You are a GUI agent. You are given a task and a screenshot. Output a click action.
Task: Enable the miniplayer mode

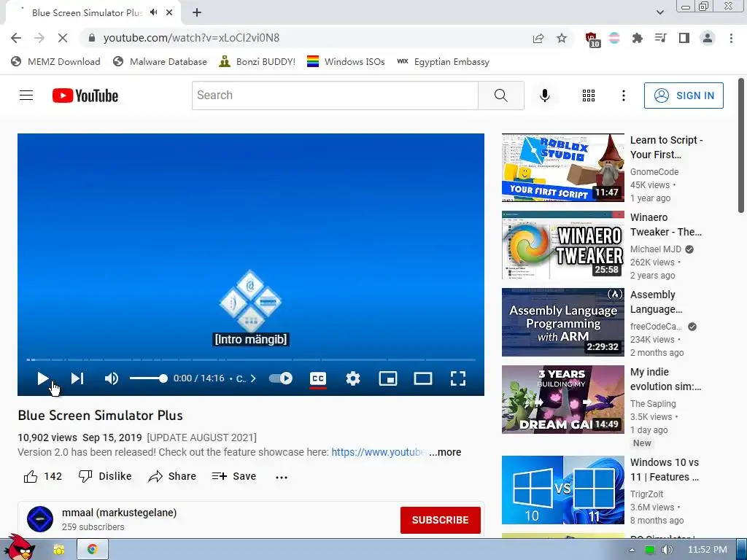[388, 378]
